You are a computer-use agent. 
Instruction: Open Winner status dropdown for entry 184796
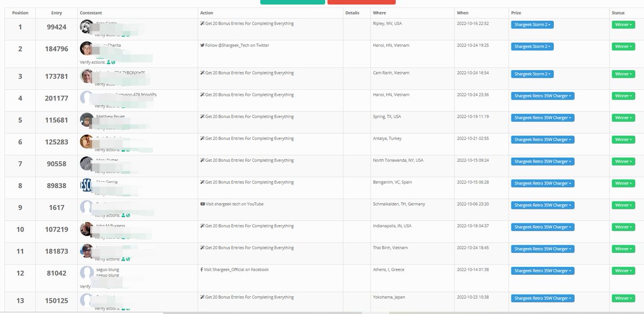pos(623,47)
